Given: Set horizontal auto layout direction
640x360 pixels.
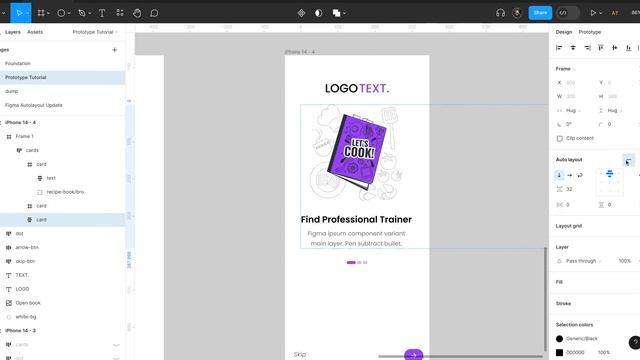Looking at the screenshot, I should 570,175.
